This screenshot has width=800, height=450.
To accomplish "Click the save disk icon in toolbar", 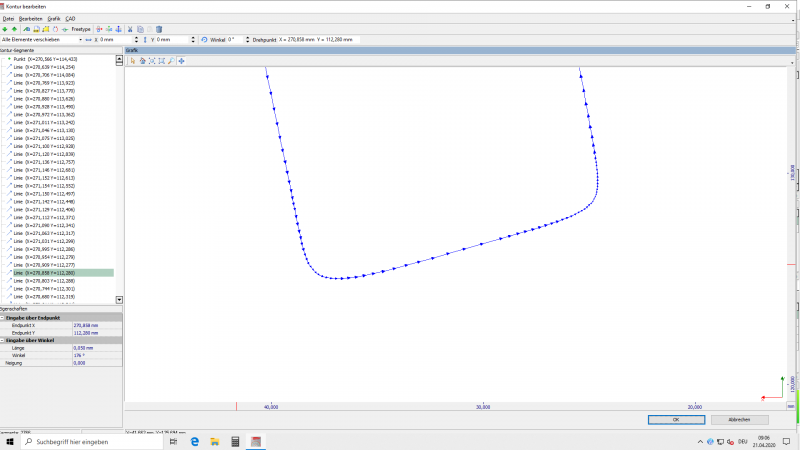I will point(37,29).
